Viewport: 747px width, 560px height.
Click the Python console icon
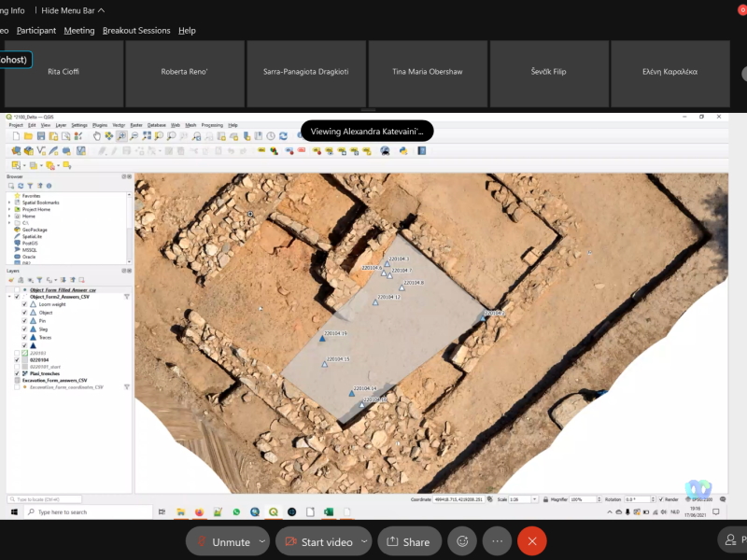[x=403, y=151]
